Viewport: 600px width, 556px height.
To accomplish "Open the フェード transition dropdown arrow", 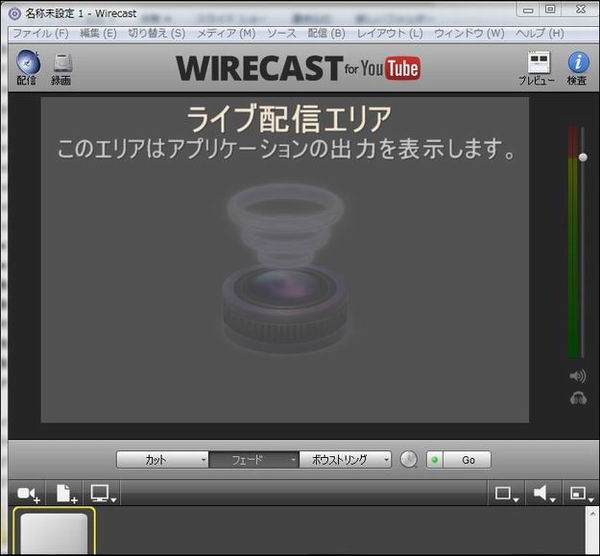I will pyautogui.click(x=294, y=460).
